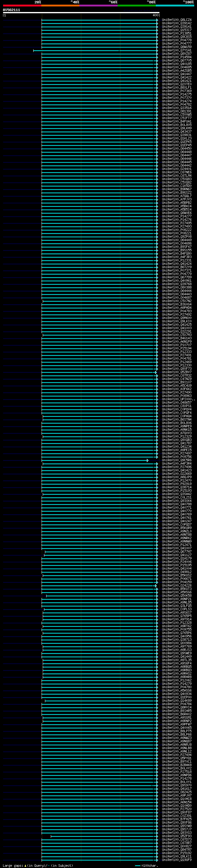Select the UniRef100_Q00984 label

(x=176, y=643)
